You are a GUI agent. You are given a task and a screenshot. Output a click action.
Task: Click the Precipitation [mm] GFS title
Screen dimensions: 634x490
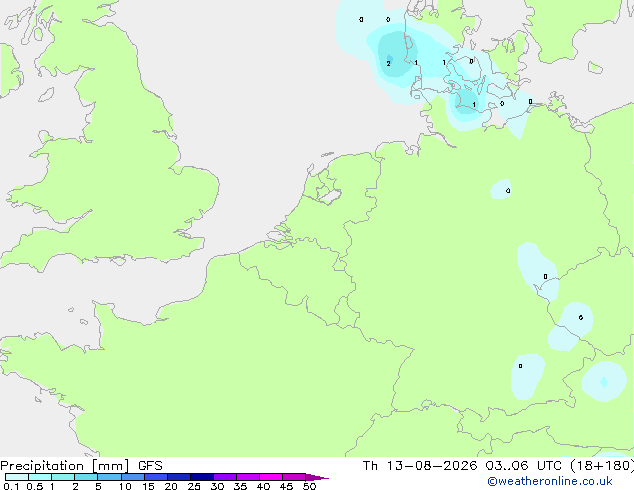(x=81, y=466)
